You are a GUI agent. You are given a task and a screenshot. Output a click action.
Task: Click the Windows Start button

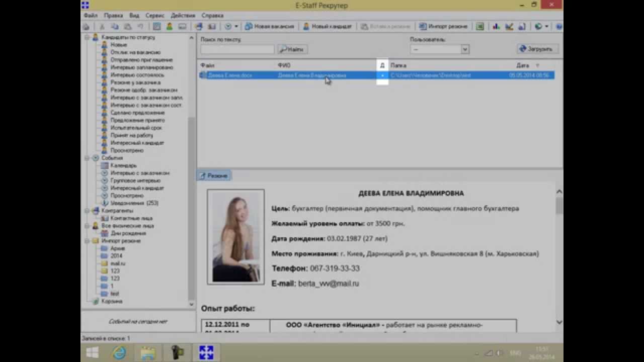tap(92, 352)
